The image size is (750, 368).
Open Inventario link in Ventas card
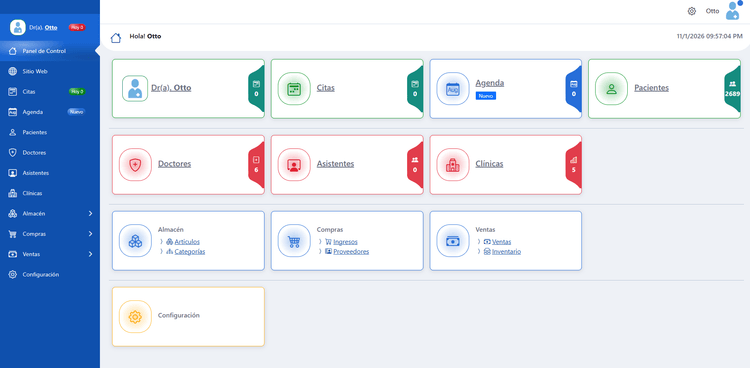tap(507, 251)
